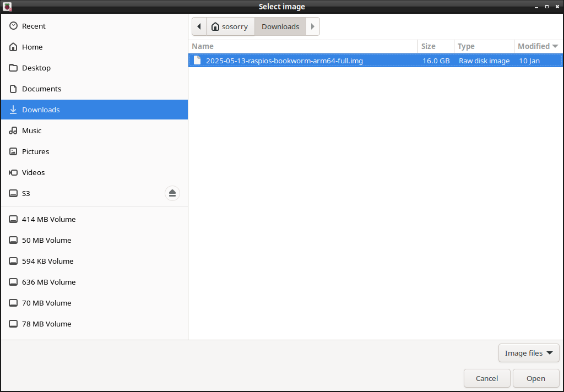
Task: Select the 78 MB Volume entry
Action: [x=94, y=324]
